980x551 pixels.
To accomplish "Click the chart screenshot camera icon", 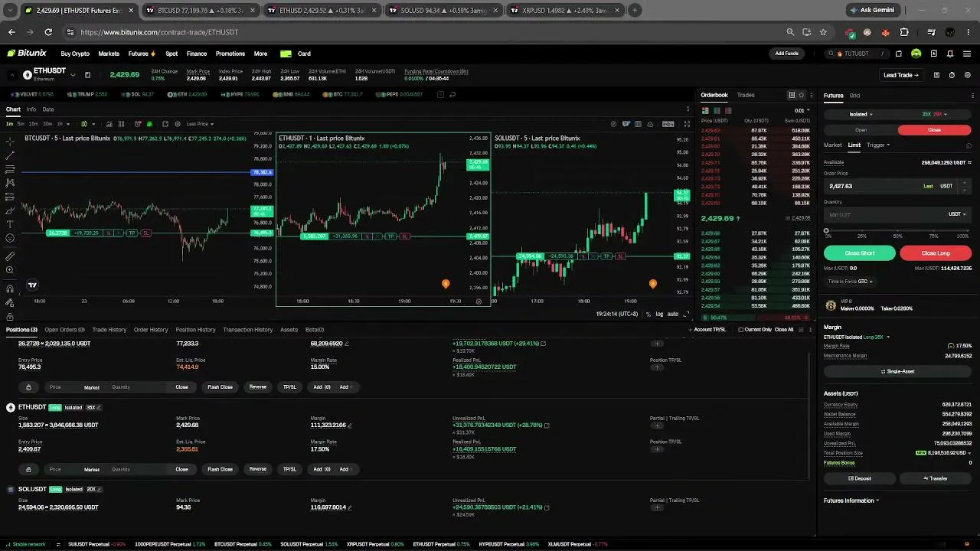I will [650, 124].
